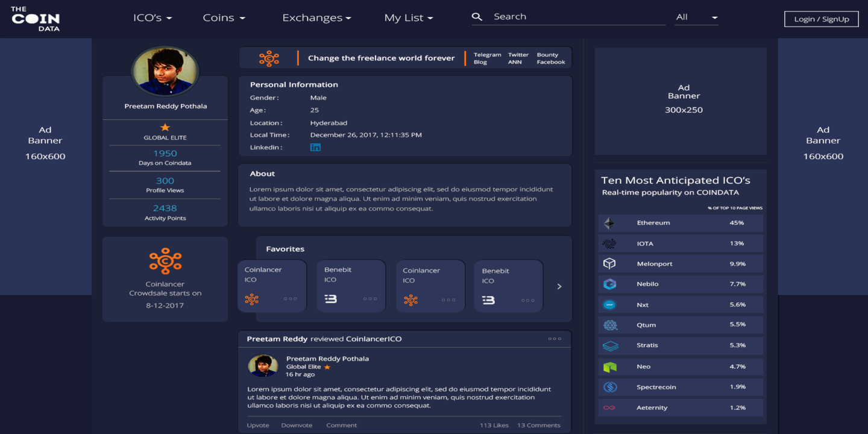
Task: Click the 300x250 Ad Banner
Action: click(681, 101)
